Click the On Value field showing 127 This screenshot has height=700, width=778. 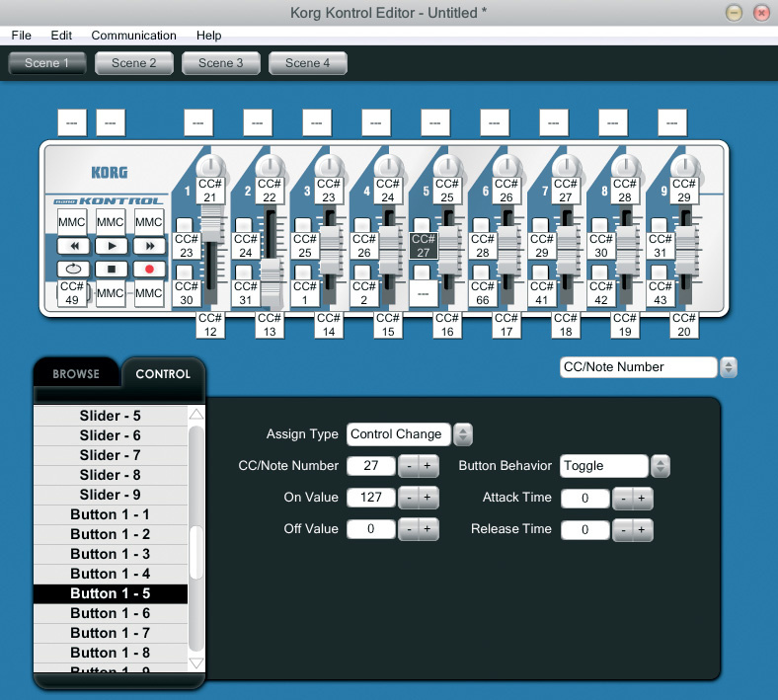[371, 497]
